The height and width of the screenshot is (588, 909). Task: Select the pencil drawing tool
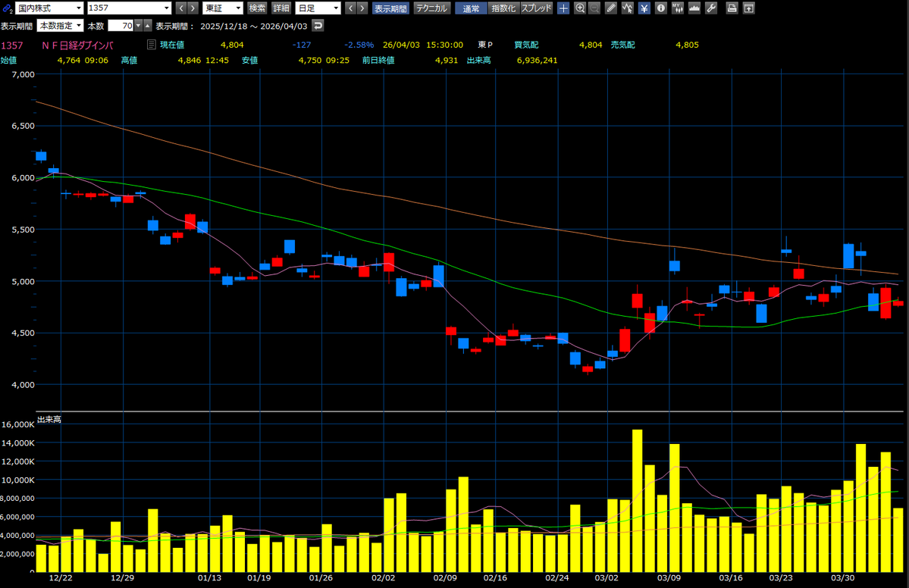(x=611, y=8)
